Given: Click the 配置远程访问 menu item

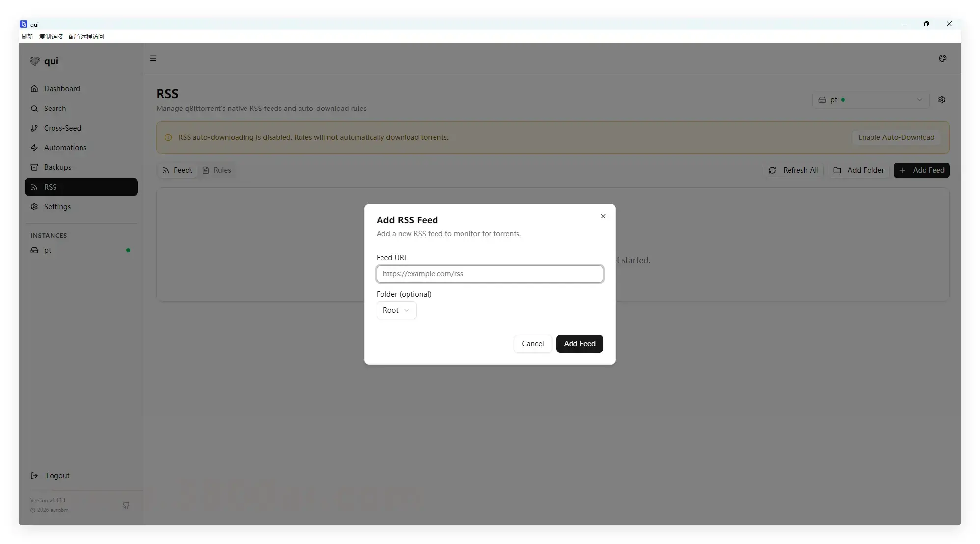Looking at the screenshot, I should (86, 36).
